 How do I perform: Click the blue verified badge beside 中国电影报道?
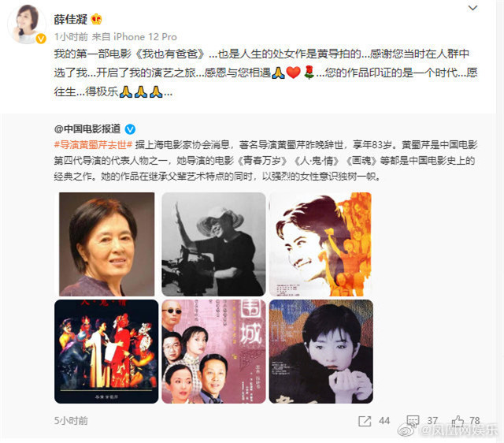(130, 129)
